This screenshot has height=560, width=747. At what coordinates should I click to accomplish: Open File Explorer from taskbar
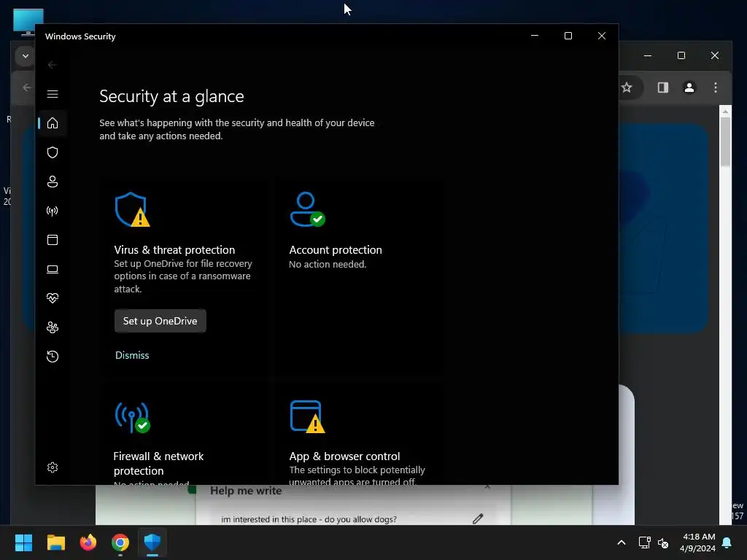55,542
